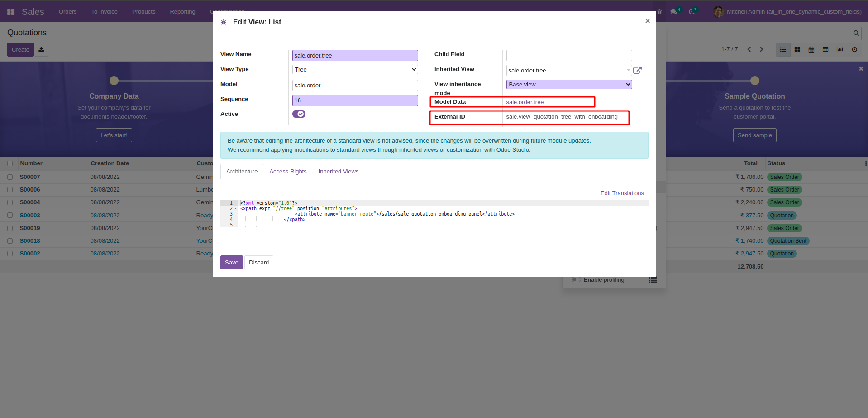Click the Sequence input field

[355, 101]
